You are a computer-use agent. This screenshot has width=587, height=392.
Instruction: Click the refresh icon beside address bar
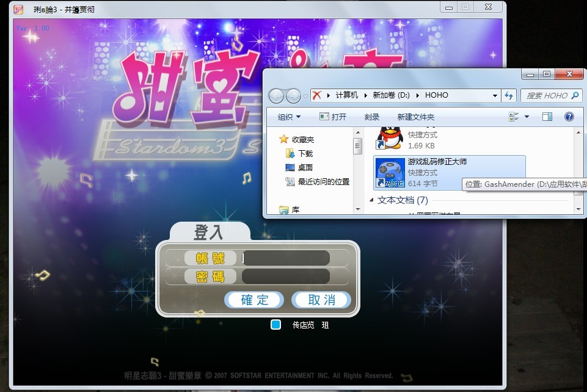509,96
